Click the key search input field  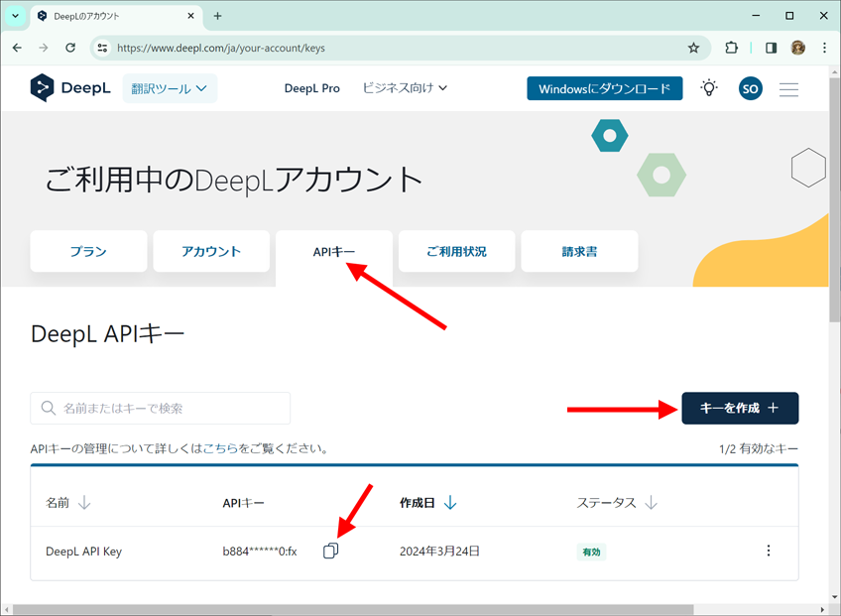click(x=159, y=408)
